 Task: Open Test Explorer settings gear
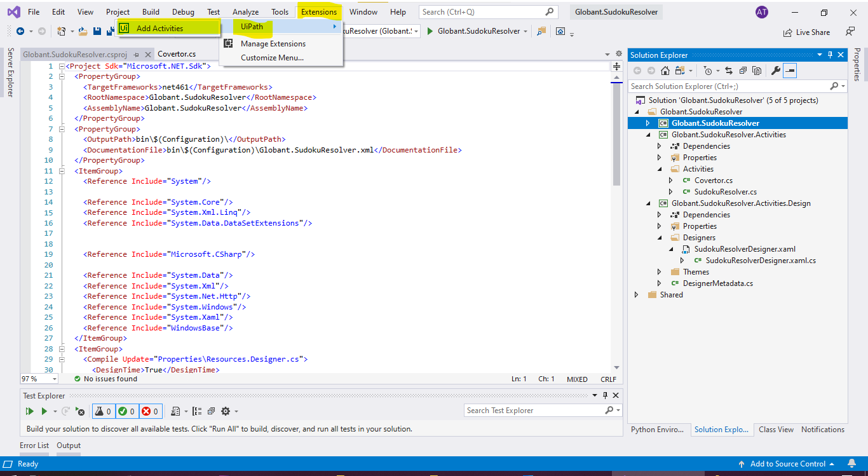[x=225, y=411]
